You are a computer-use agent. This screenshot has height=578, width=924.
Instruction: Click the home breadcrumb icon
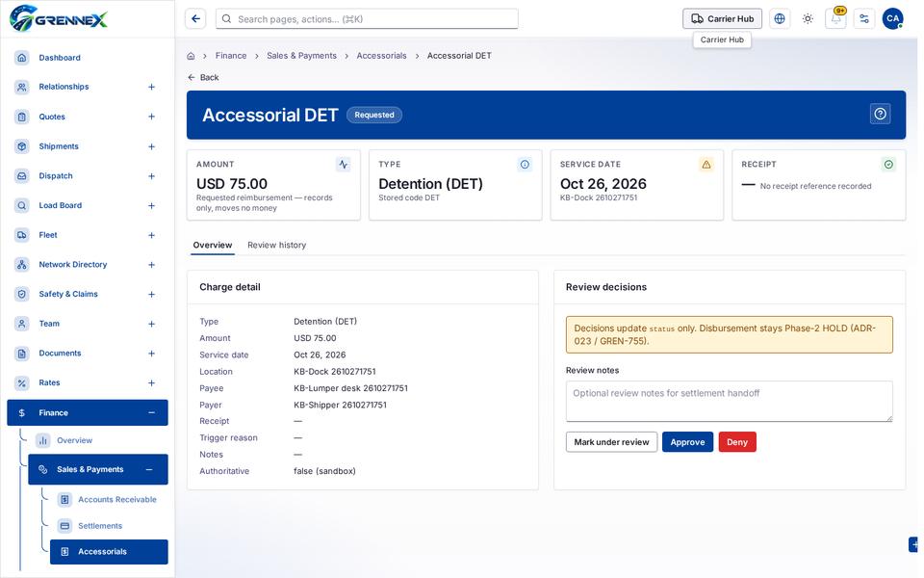[x=191, y=56]
